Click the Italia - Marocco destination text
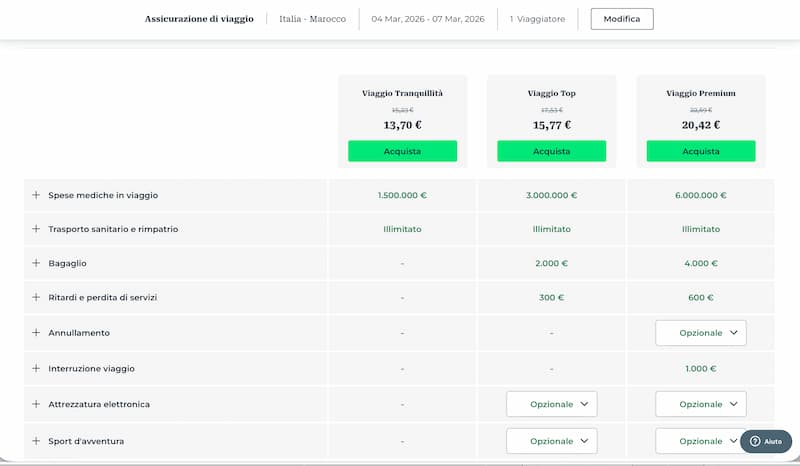Screen dimensions: 800x466 coord(312,19)
